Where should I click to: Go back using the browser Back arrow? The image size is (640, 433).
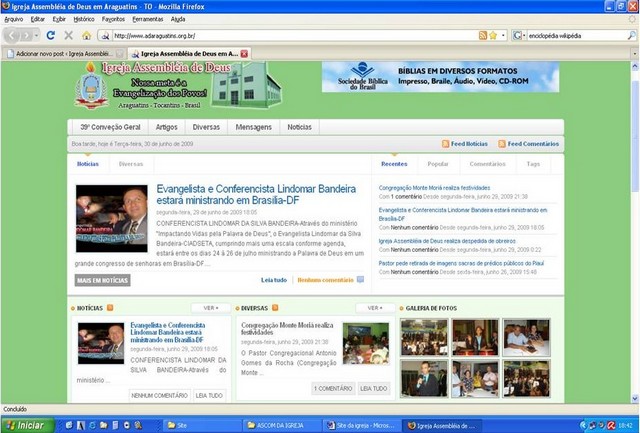(12, 36)
